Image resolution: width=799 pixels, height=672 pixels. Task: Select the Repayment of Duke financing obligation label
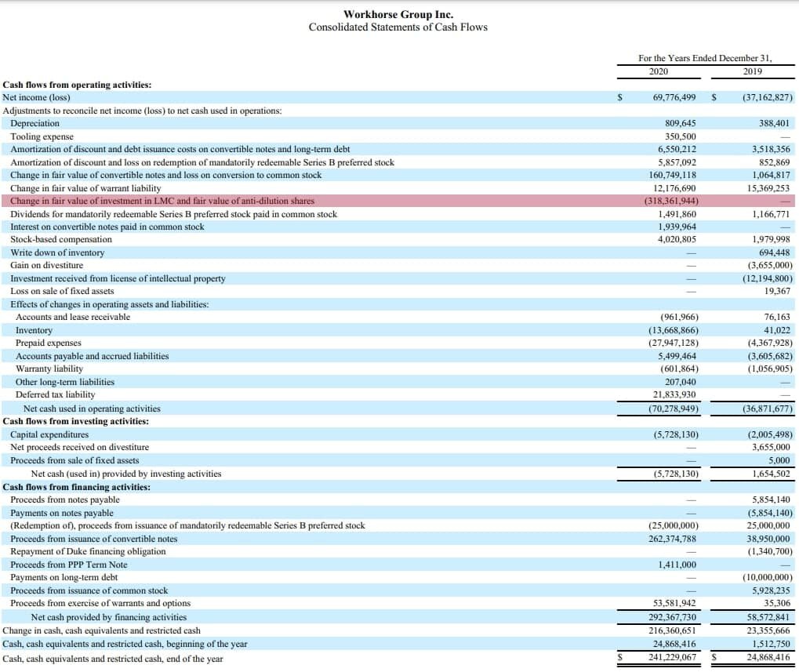pos(88,551)
